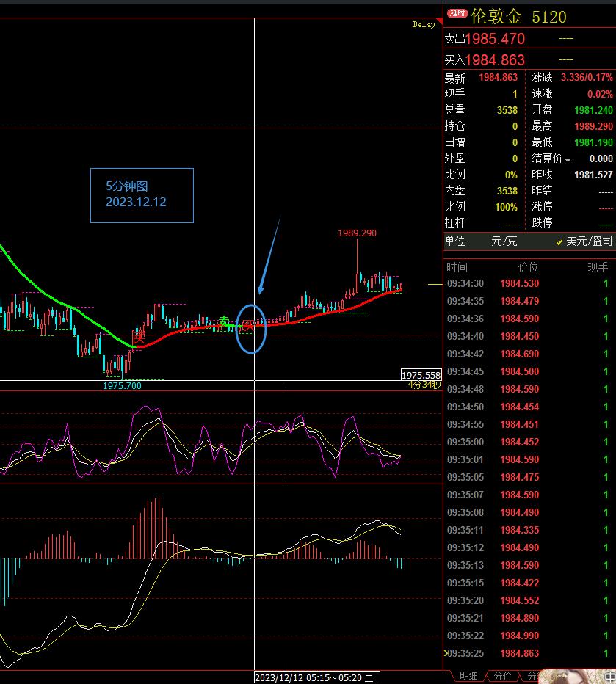
Task: Click the 伦敦金 instrument title
Action: [x=497, y=16]
